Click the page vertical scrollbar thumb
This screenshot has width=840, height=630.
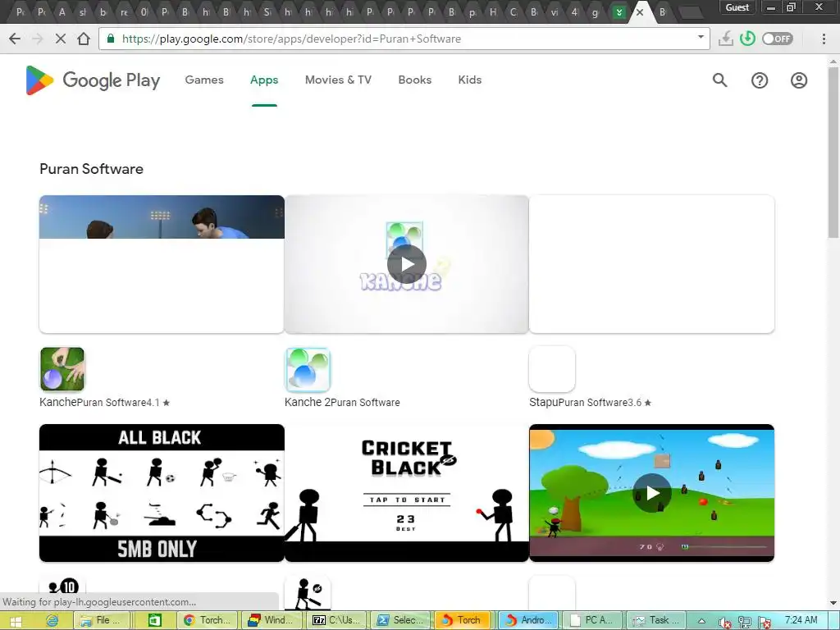[x=833, y=153]
